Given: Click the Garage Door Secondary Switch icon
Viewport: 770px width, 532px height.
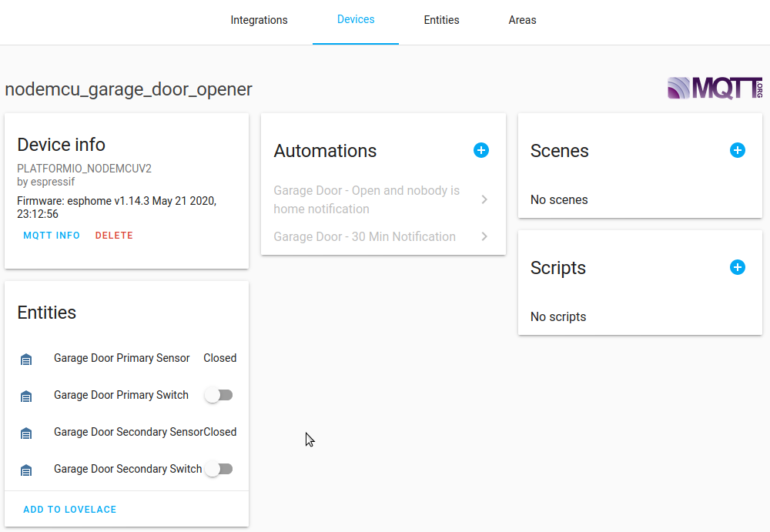Looking at the screenshot, I should [26, 470].
